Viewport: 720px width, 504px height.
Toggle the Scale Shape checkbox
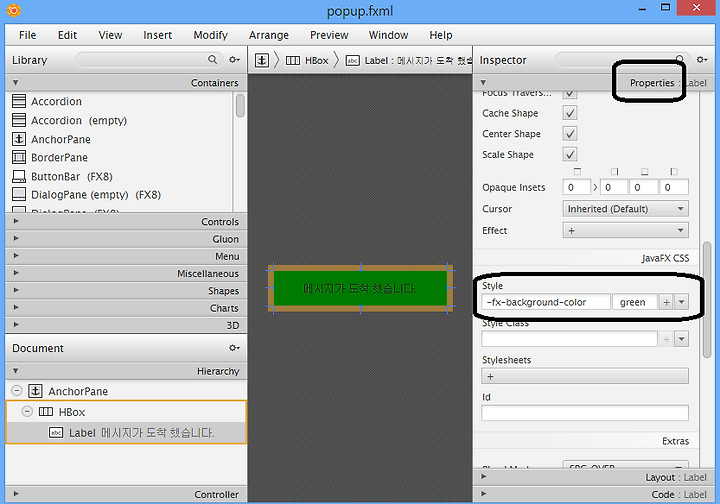click(x=570, y=154)
